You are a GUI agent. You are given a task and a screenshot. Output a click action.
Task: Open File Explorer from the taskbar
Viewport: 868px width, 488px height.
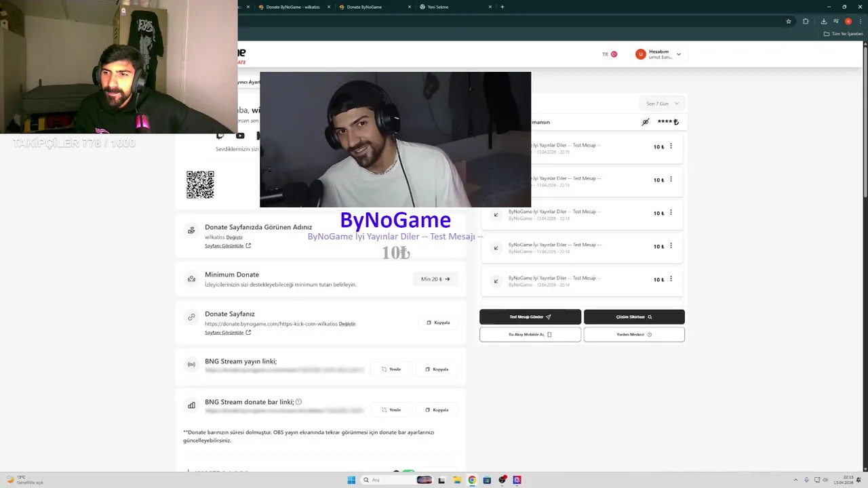457,480
